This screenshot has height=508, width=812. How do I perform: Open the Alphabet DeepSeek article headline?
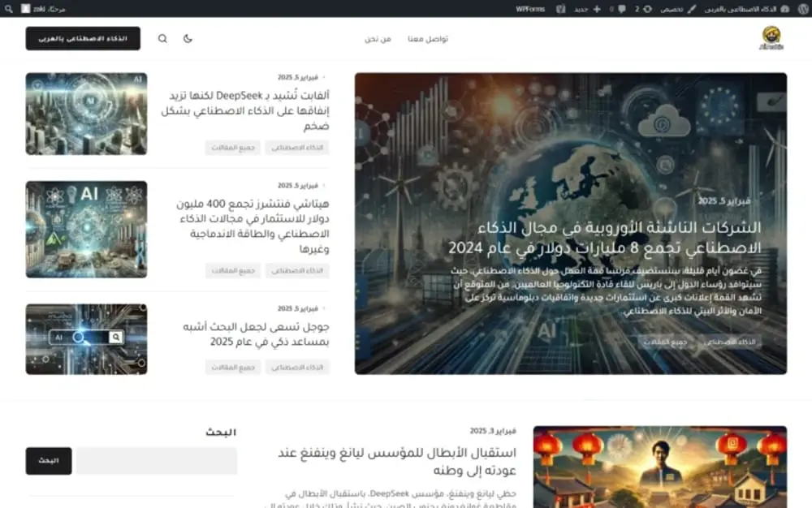(245, 110)
